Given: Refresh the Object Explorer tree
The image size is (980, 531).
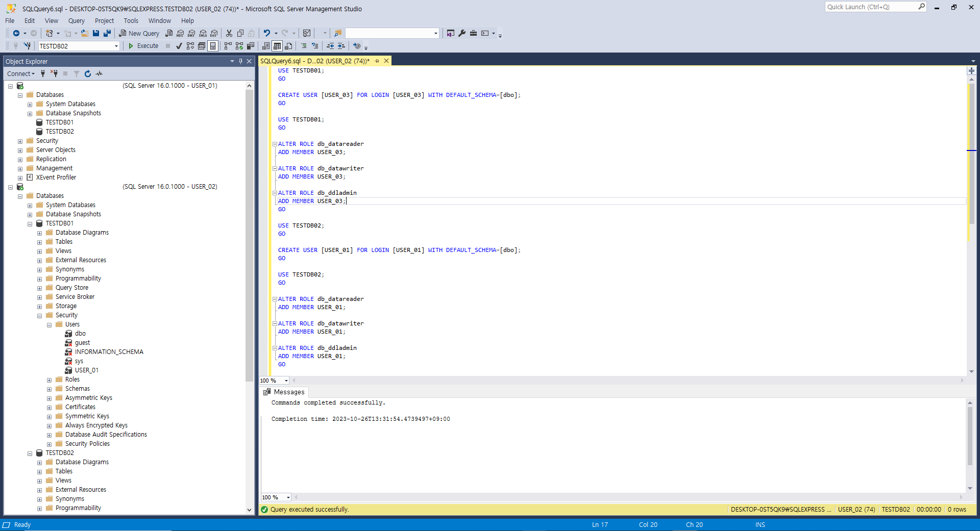Looking at the screenshot, I should pyautogui.click(x=88, y=74).
